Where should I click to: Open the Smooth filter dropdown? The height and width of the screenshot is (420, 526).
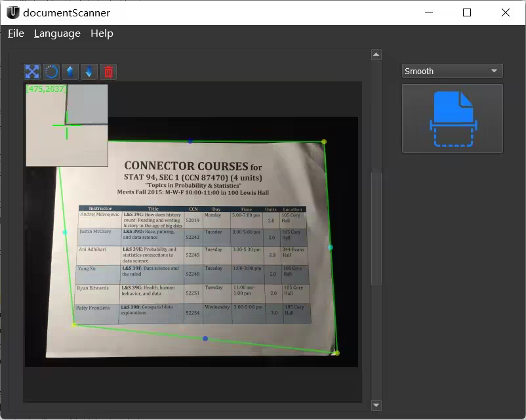tap(452, 71)
